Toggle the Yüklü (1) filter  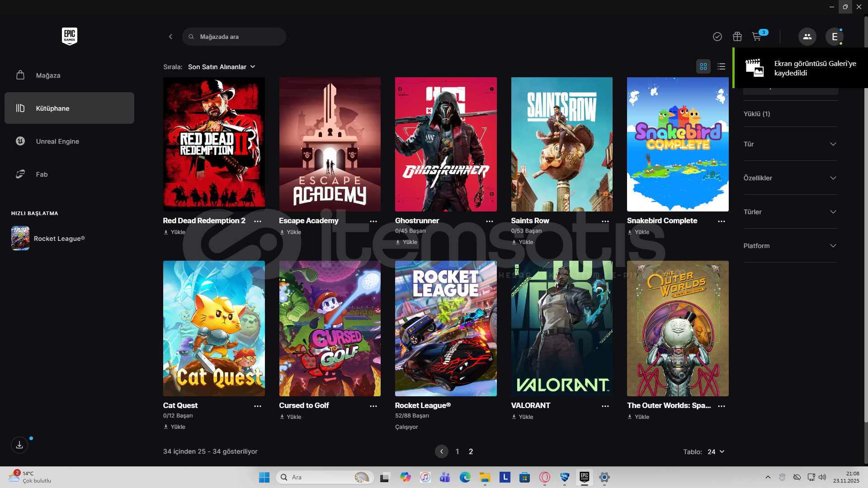pyautogui.click(x=757, y=114)
